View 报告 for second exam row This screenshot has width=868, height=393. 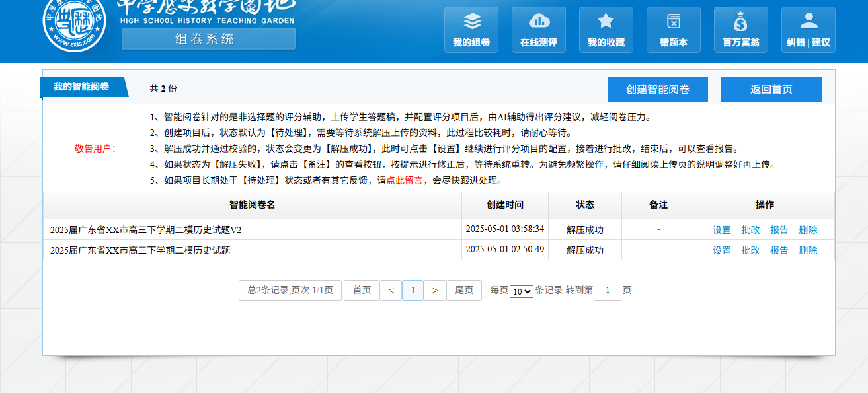coord(779,250)
